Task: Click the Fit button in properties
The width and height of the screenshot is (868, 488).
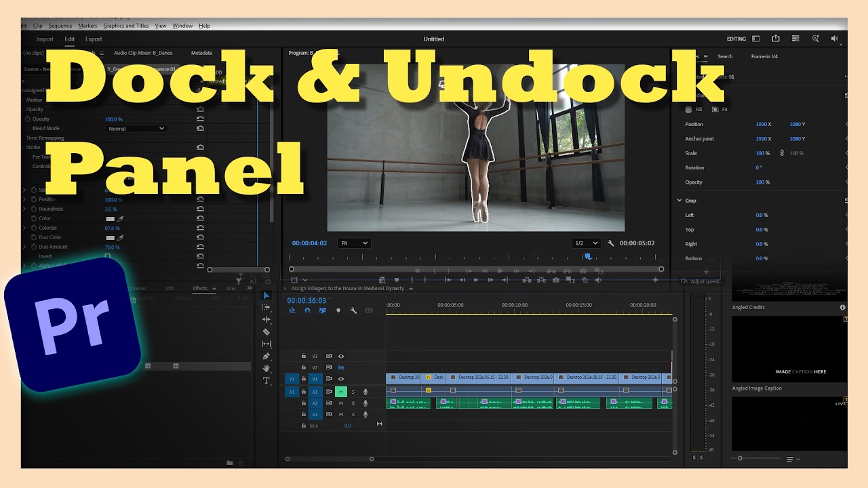Action: 720,109
